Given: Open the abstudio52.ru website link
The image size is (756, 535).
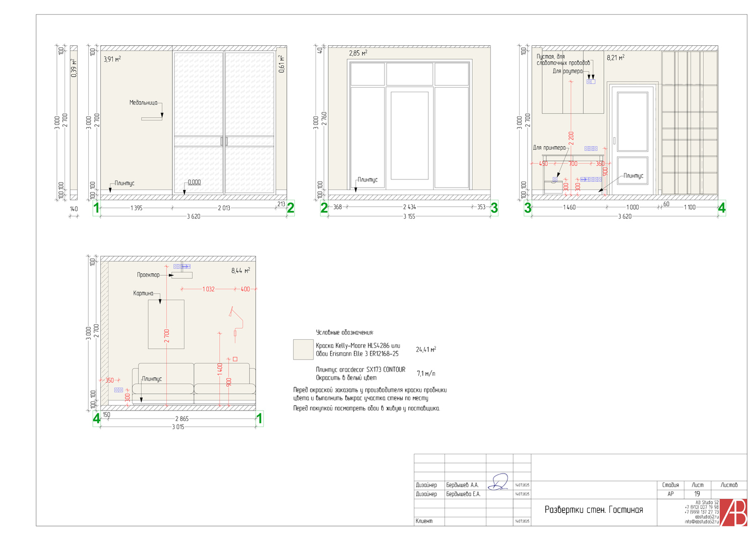Looking at the screenshot, I should 707,517.
